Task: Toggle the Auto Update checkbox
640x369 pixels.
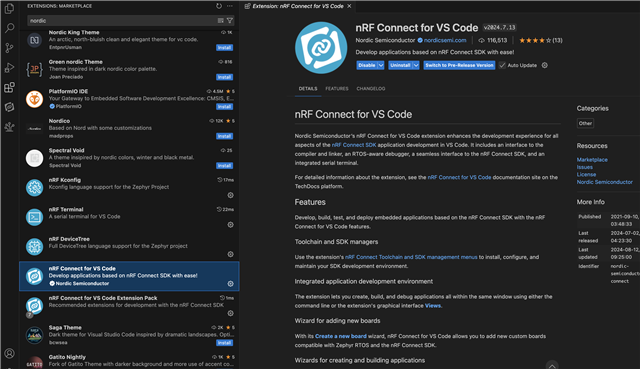Action: [502, 65]
